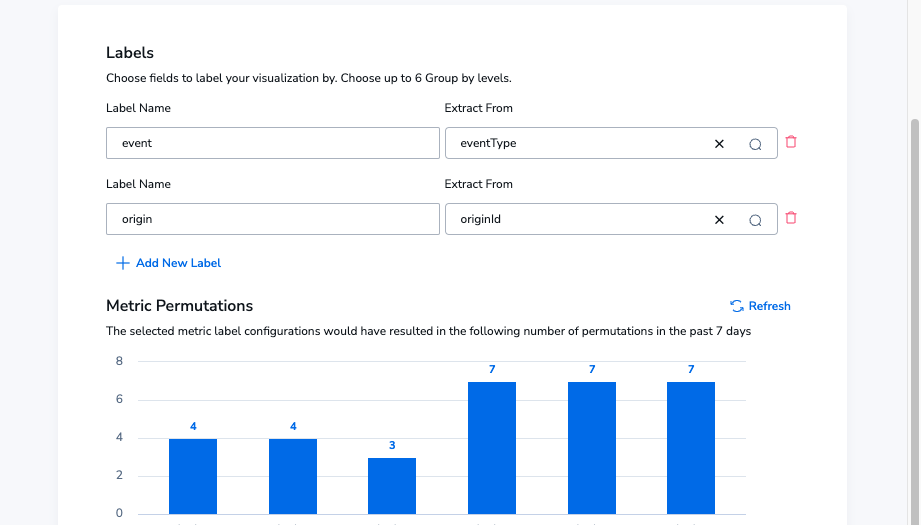
Task: Click the search icon in originId field
Action: click(x=755, y=220)
